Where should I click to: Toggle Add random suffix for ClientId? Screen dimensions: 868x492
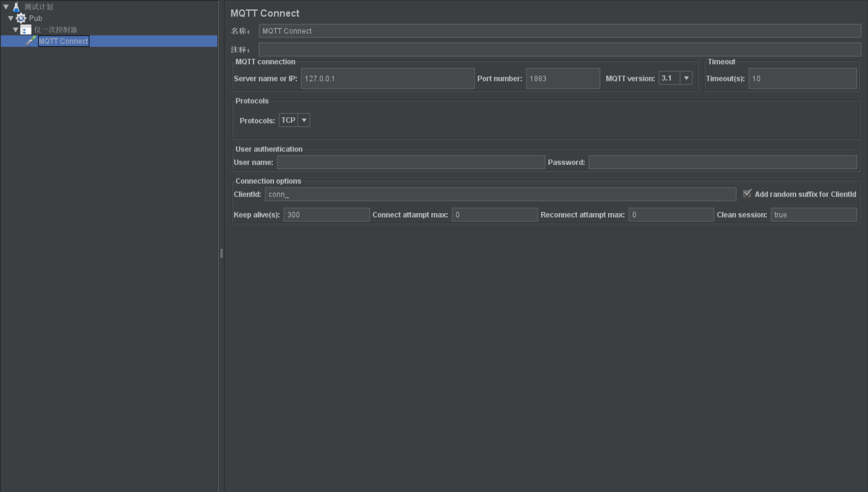pyautogui.click(x=747, y=194)
